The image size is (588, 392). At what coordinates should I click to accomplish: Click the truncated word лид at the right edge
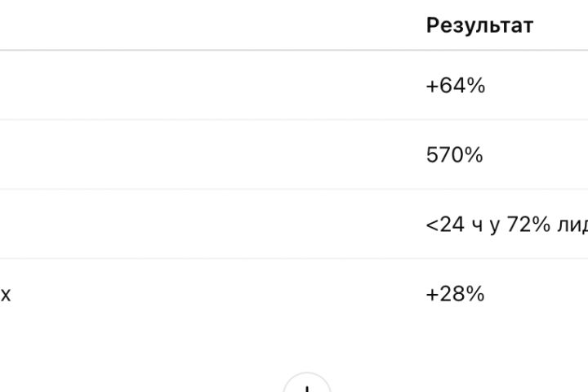571,225
